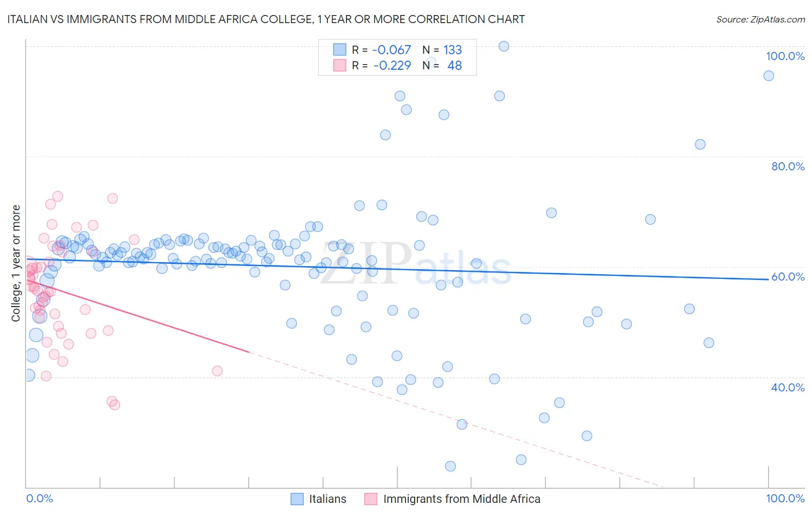Click the 40.0% y-axis label
Image resolution: width=812 pixels, height=515 pixels.
(x=788, y=387)
